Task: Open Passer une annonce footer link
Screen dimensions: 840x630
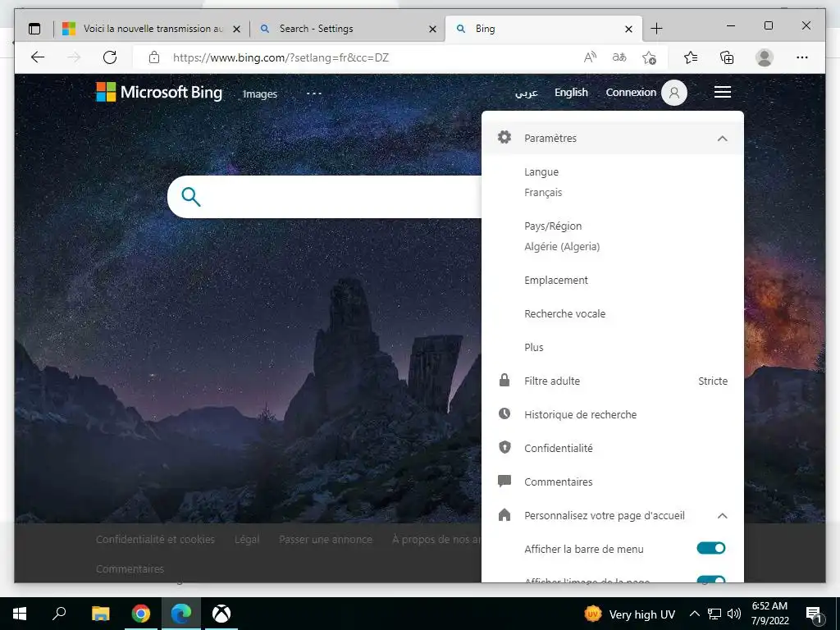Action: tap(326, 540)
